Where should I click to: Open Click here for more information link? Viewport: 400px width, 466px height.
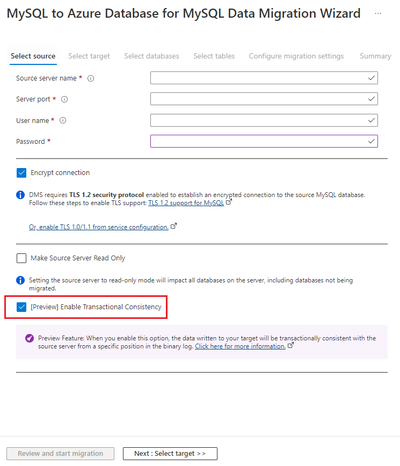(x=240, y=346)
